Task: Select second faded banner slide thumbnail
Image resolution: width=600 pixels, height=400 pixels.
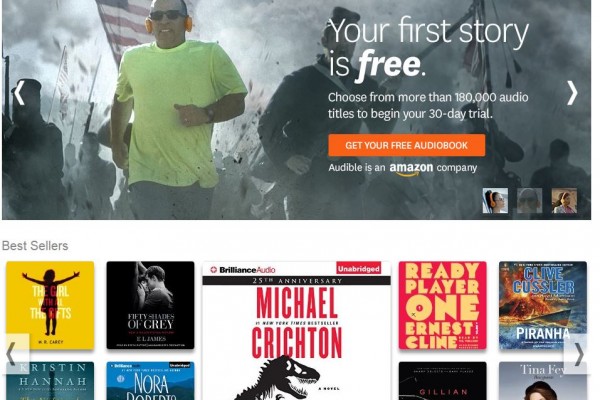Action: (529, 200)
